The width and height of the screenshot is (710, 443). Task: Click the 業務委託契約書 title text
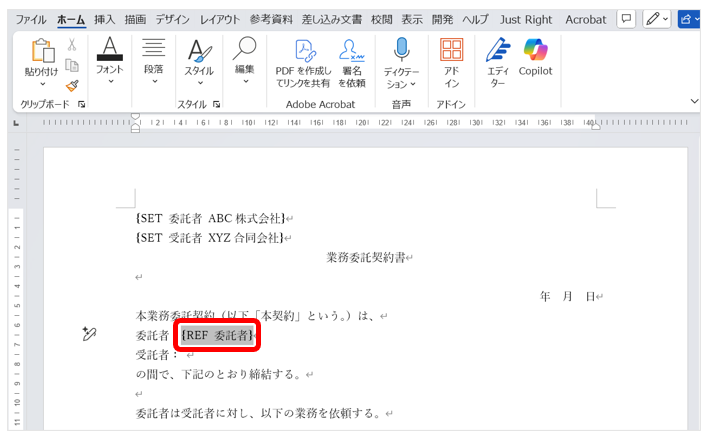point(366,257)
